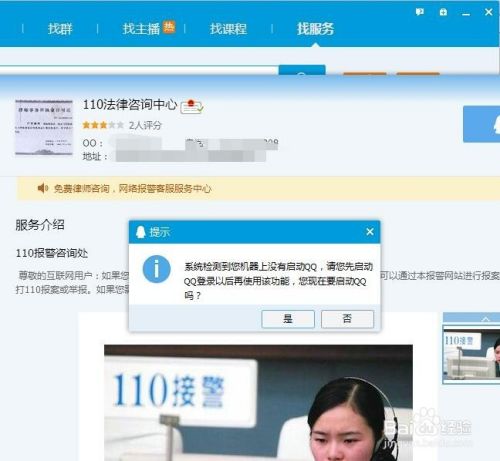The height and width of the screenshot is (461, 500).
Task: Open the 找主播 tab
Action: 141,29
